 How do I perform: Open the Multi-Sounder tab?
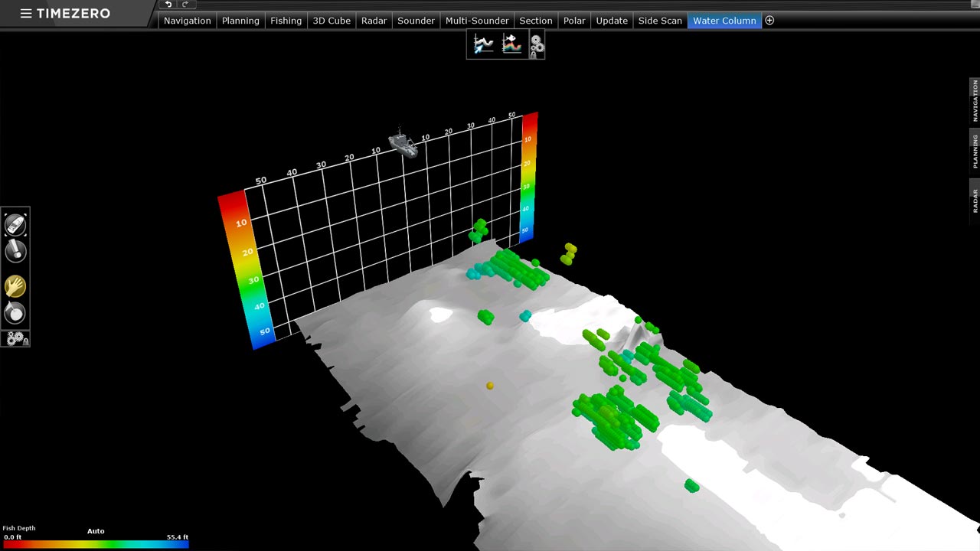(477, 21)
